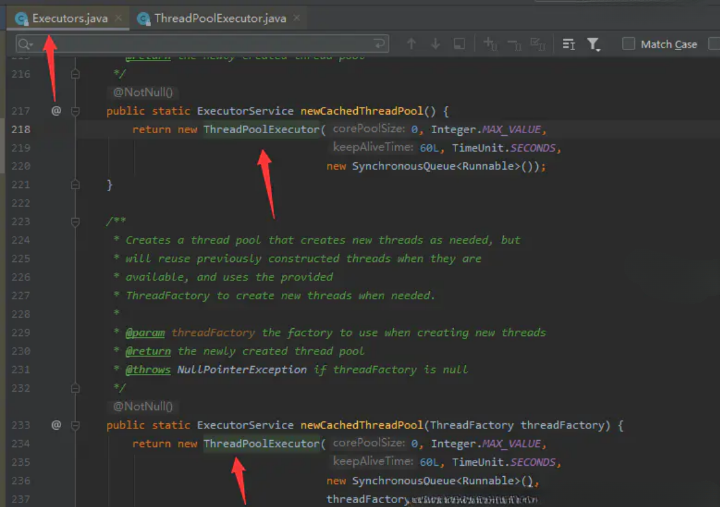Click NullPointerException in line 231 comment
This screenshot has height=507, width=720.
point(242,370)
